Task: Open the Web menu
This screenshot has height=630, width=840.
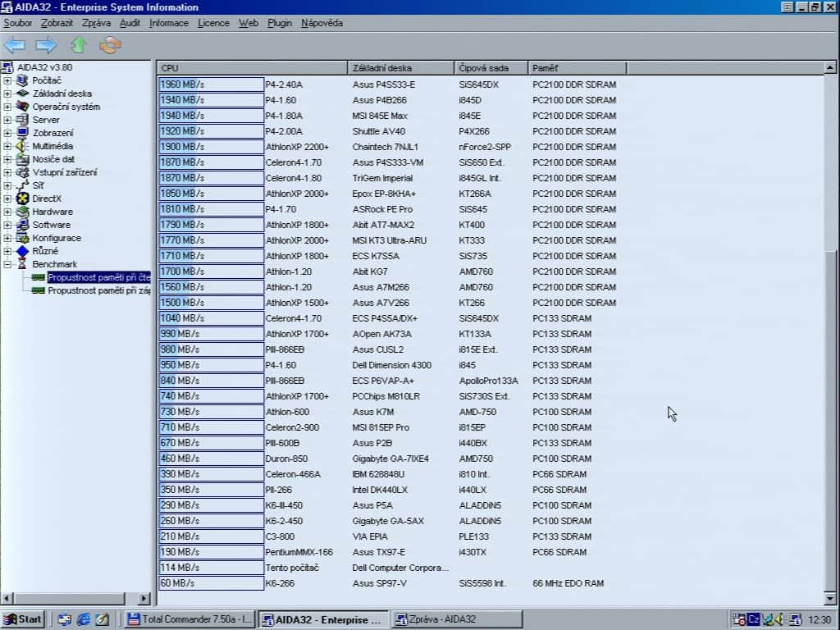Action: click(248, 23)
